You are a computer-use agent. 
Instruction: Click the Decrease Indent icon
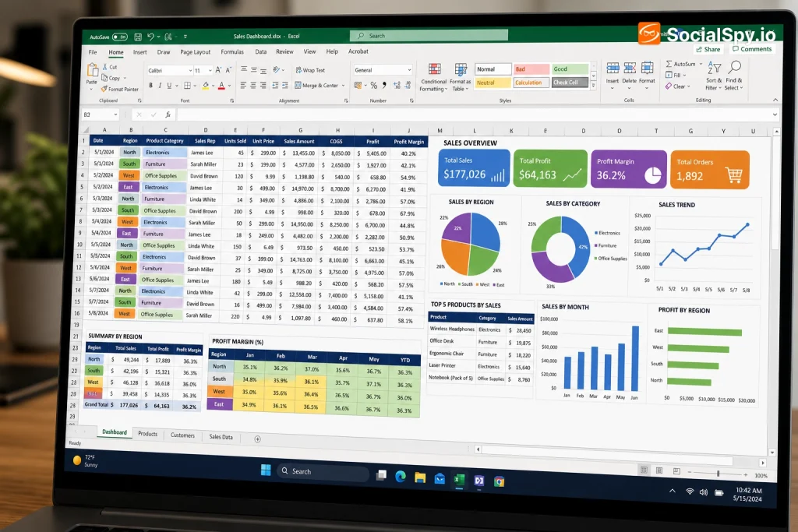pyautogui.click(x=275, y=86)
